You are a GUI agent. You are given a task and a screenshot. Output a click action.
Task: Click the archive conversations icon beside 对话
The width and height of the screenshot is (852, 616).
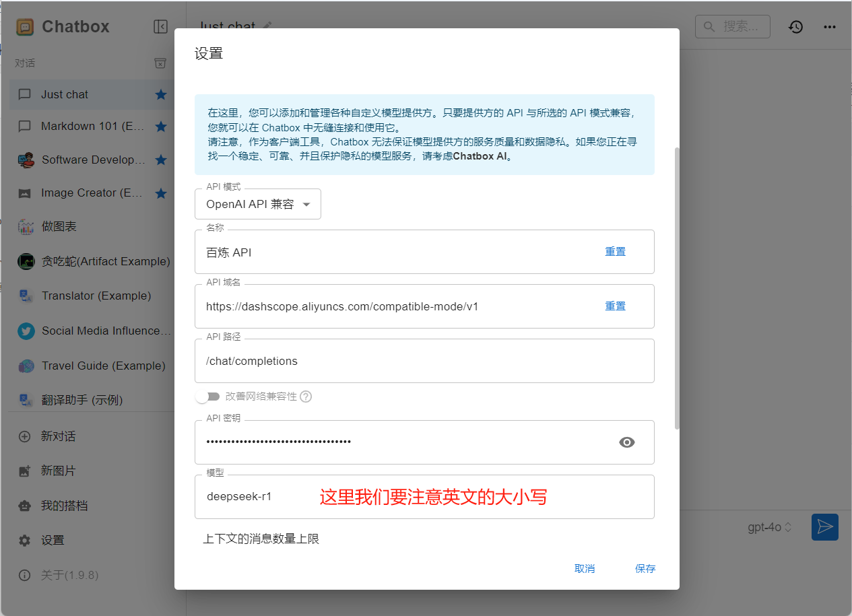pos(160,63)
